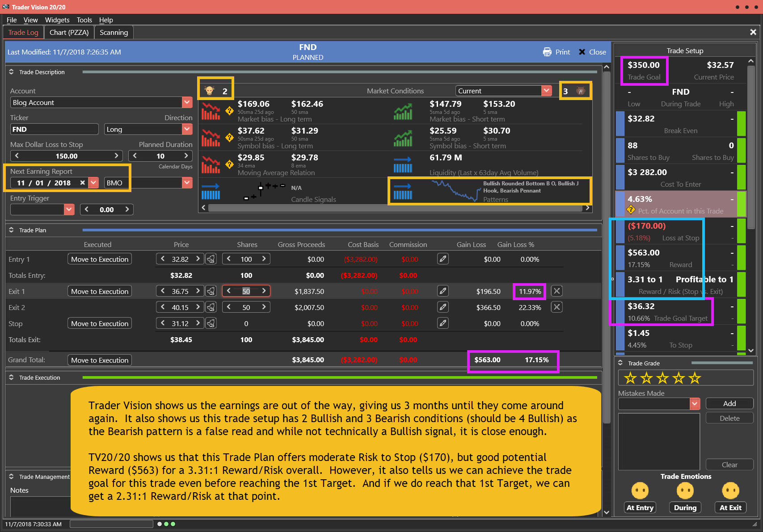The width and height of the screenshot is (763, 532).
Task: Switch to Chart (PZZA) tab
Action: 69,32
